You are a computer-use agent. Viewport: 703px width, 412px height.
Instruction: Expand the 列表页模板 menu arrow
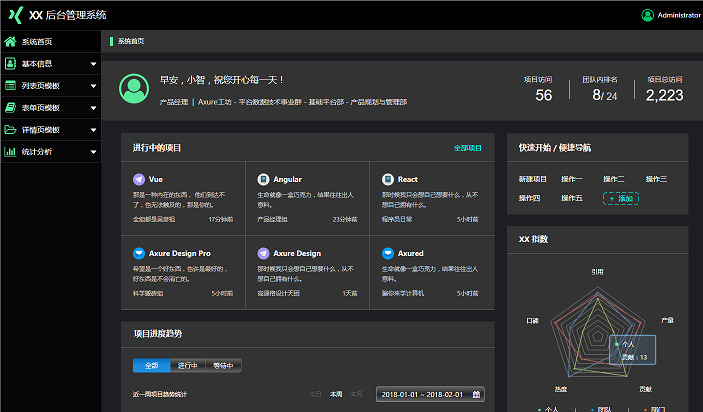[x=93, y=86]
